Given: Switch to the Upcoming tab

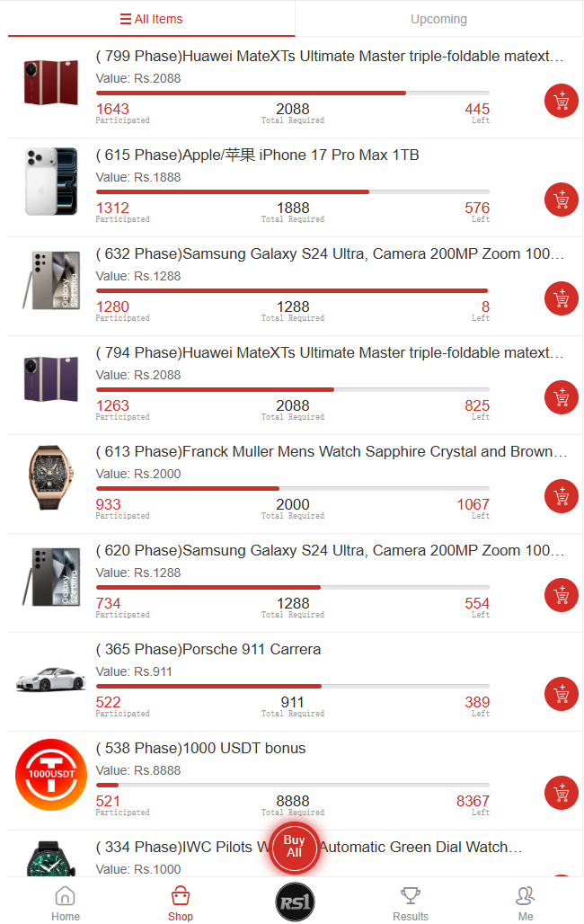Looking at the screenshot, I should [438, 19].
